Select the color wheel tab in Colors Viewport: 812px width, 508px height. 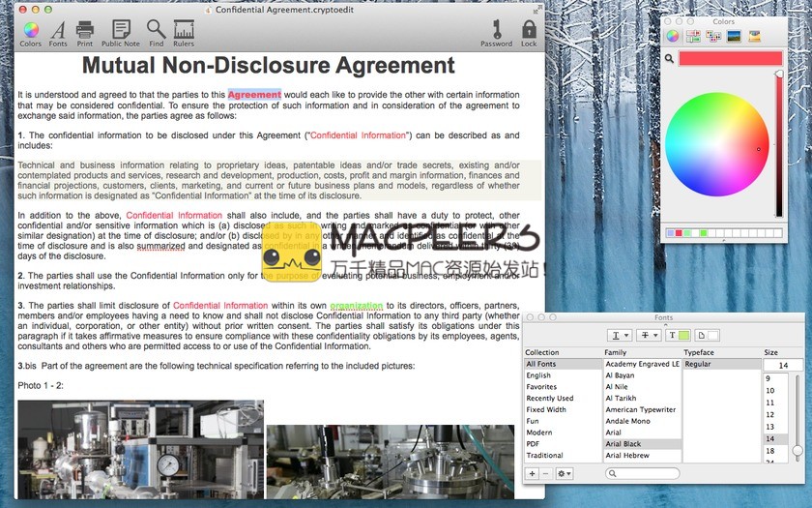[x=672, y=36]
